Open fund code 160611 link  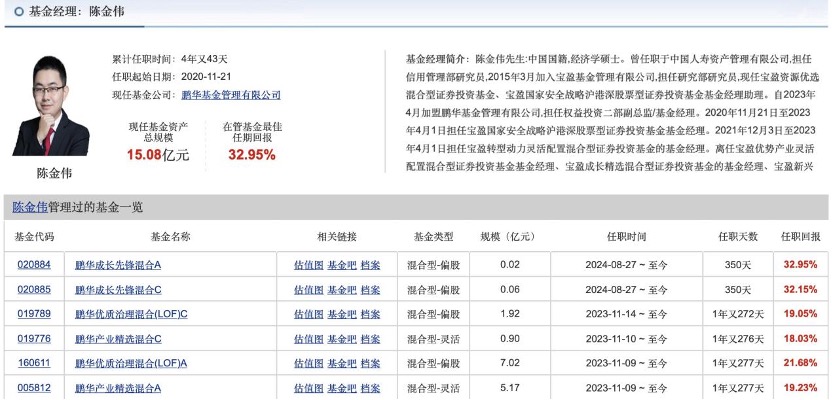coord(34,363)
